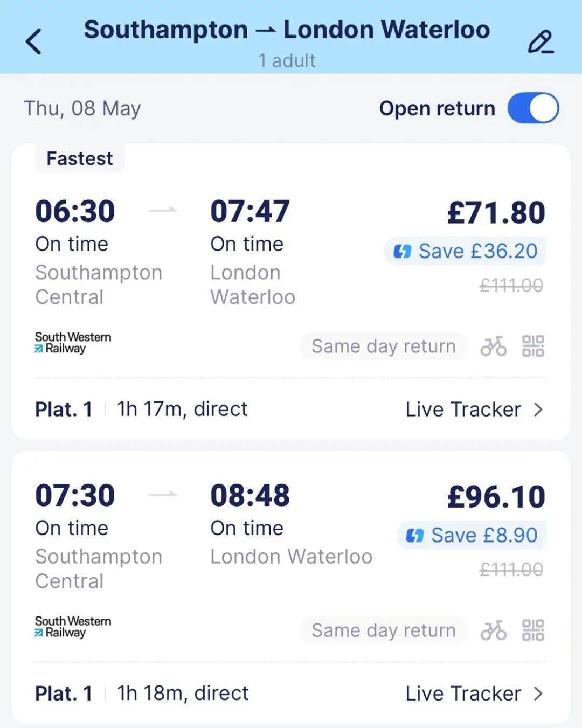The width and height of the screenshot is (582, 728).
Task: Open Live Tracker for 07:30 train
Action: tap(463, 694)
